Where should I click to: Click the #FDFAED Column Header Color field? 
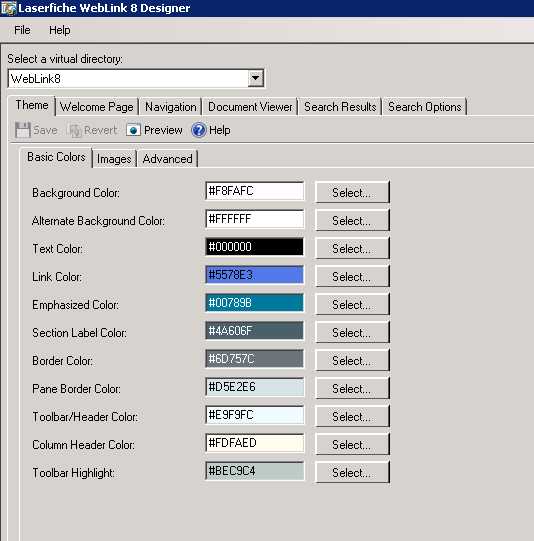click(x=255, y=443)
